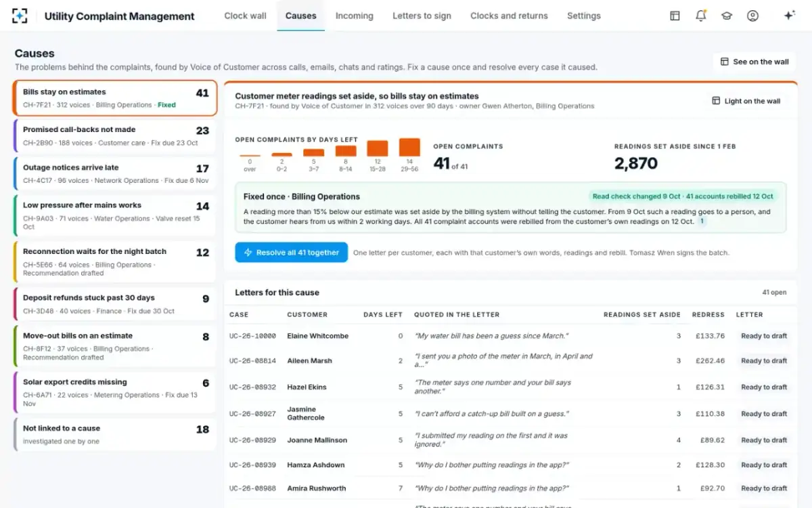Sort by the Days left column header
This screenshot has width=812, height=508.
click(383, 314)
